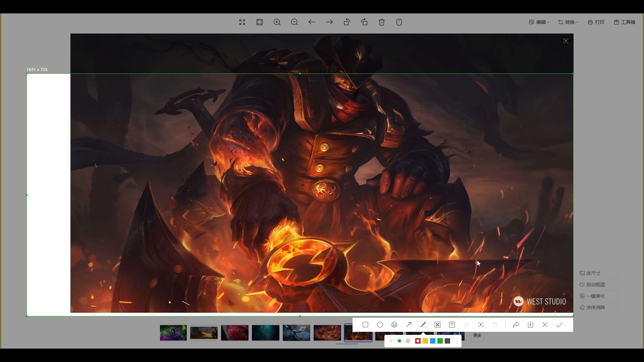Click the 一键美化 beautify button
644x362 pixels.
(x=597, y=296)
